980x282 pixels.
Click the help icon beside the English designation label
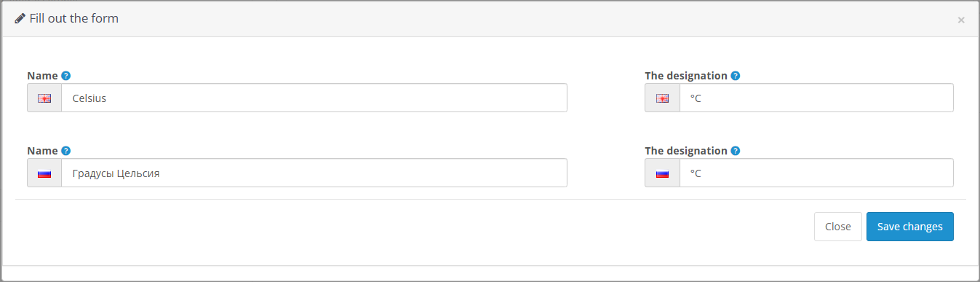coord(735,76)
